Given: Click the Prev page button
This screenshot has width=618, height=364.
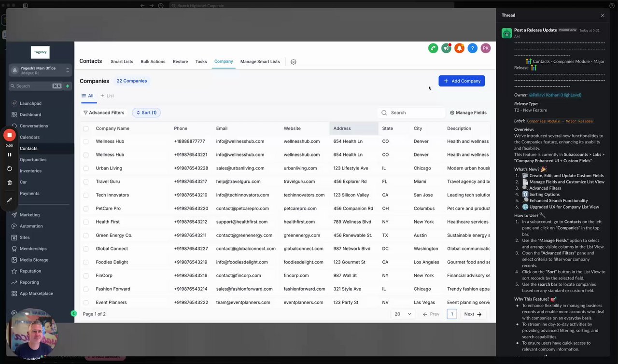Looking at the screenshot, I should (431, 314).
